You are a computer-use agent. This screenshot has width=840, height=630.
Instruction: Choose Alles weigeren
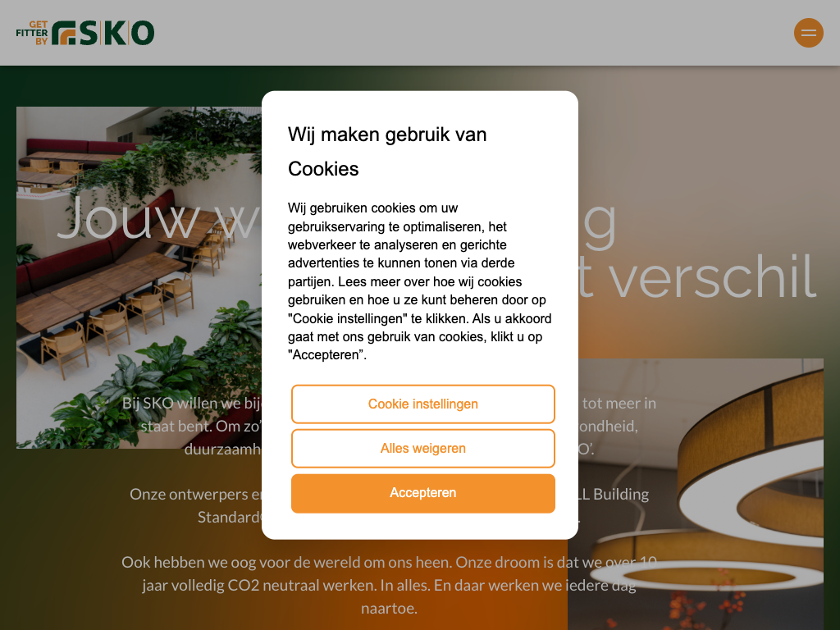(x=422, y=449)
